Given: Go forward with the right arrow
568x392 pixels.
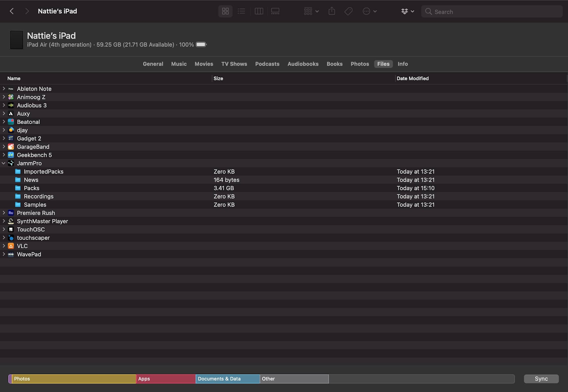Looking at the screenshot, I should point(27,11).
